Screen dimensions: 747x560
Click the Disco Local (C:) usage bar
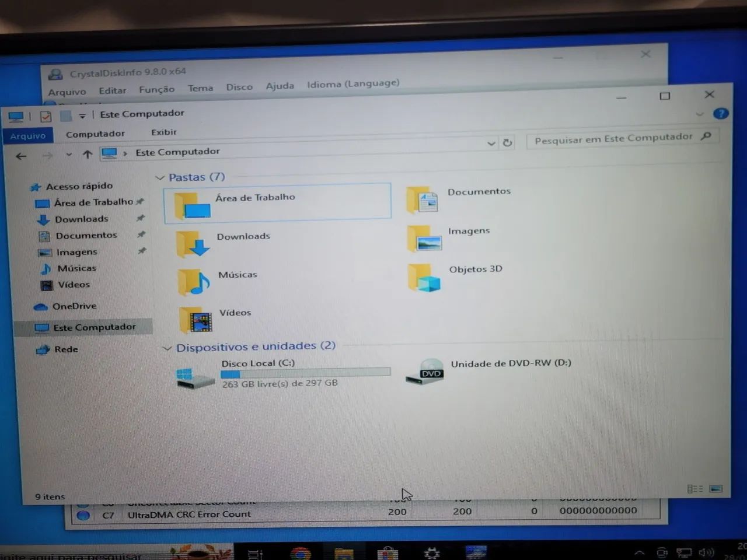(x=306, y=373)
